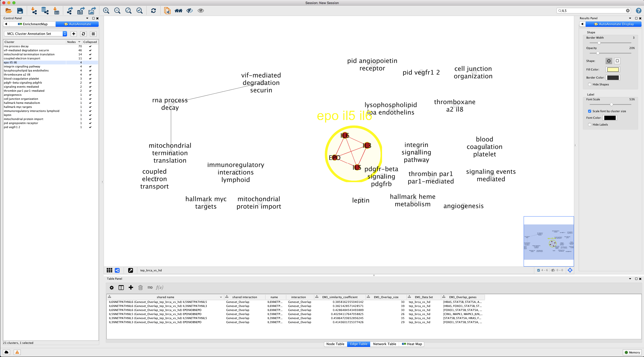The image size is (644, 357).
Task: Show grid of network views
Action: pyautogui.click(x=109, y=270)
